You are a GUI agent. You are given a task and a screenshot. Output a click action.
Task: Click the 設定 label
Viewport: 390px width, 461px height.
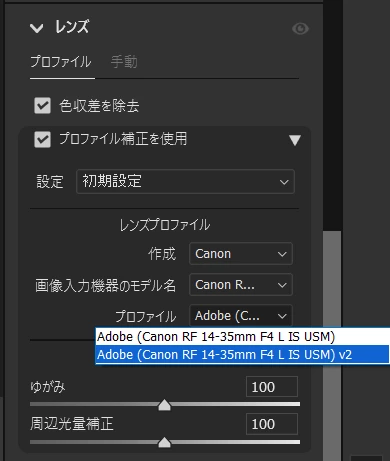click(50, 182)
